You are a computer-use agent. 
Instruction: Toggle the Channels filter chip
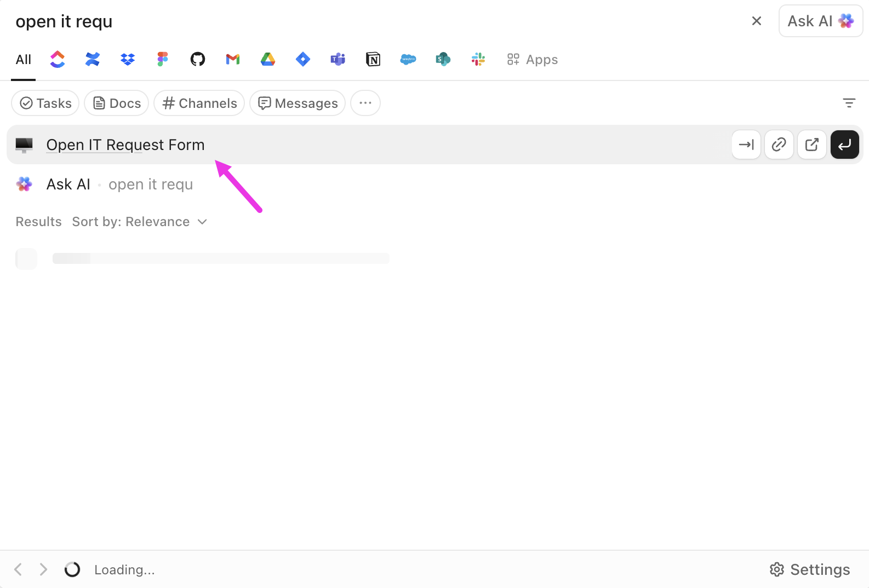click(x=199, y=103)
